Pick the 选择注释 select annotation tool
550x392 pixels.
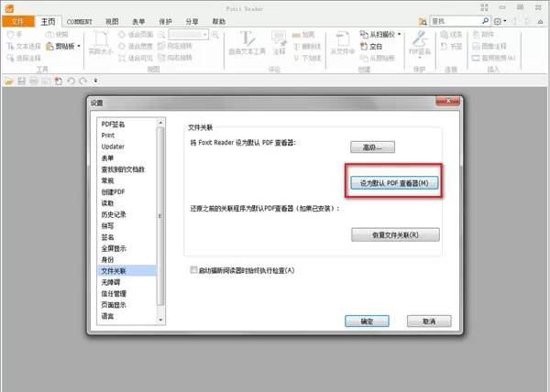click(24, 58)
